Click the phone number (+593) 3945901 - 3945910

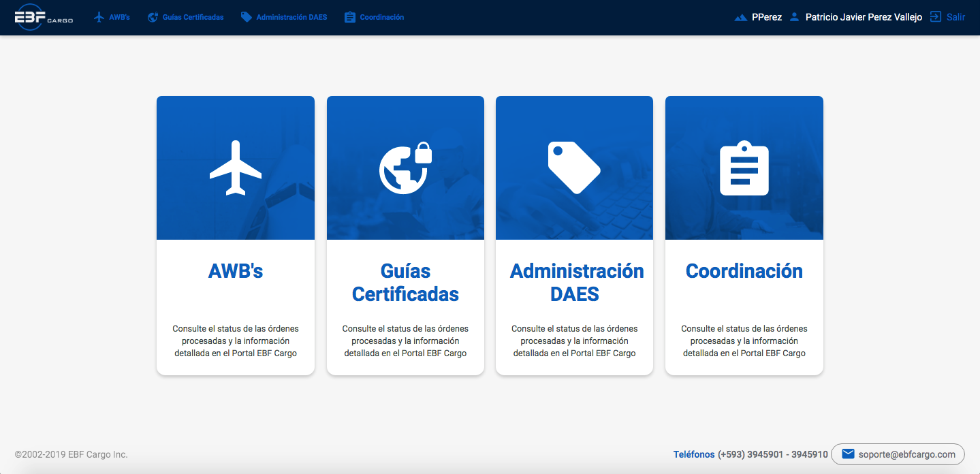click(773, 454)
